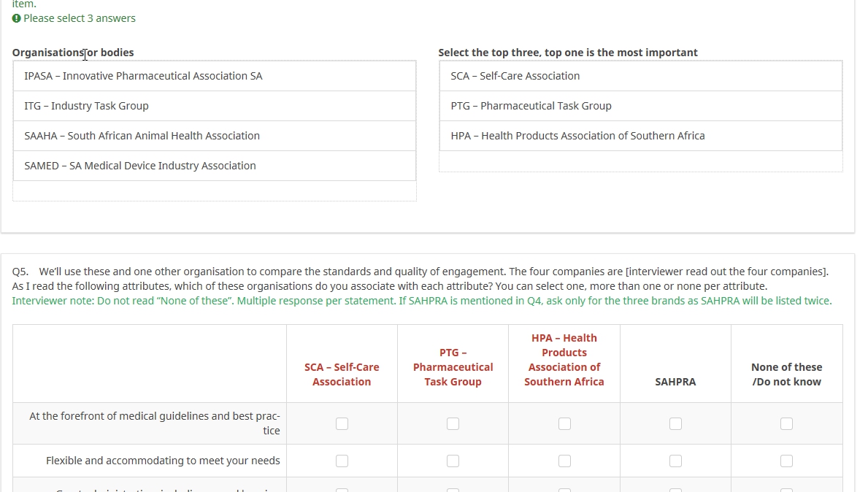Image resolution: width=868 pixels, height=492 pixels.
Task: Select the ranked PTG Pharmaceutical Task Group item
Action: (x=640, y=106)
